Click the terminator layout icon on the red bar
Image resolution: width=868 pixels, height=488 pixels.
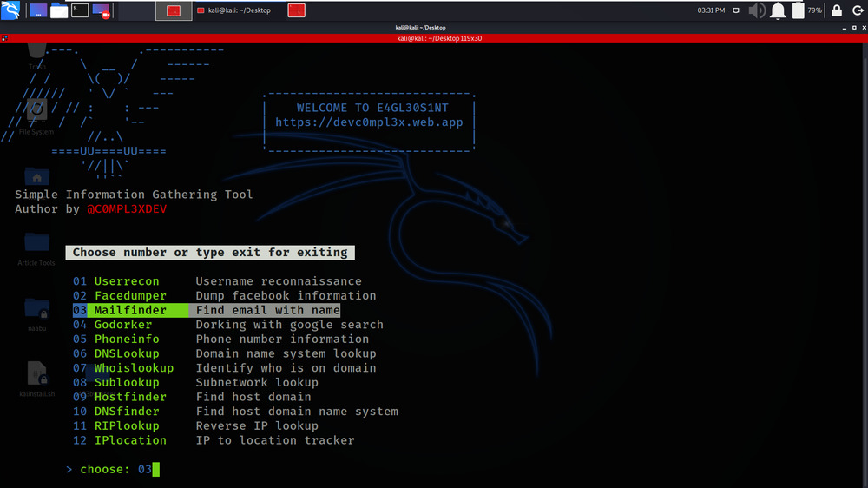point(4,38)
